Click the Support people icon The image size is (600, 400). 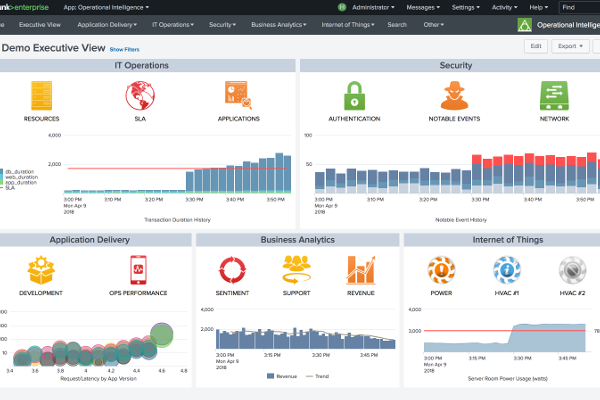(x=297, y=270)
